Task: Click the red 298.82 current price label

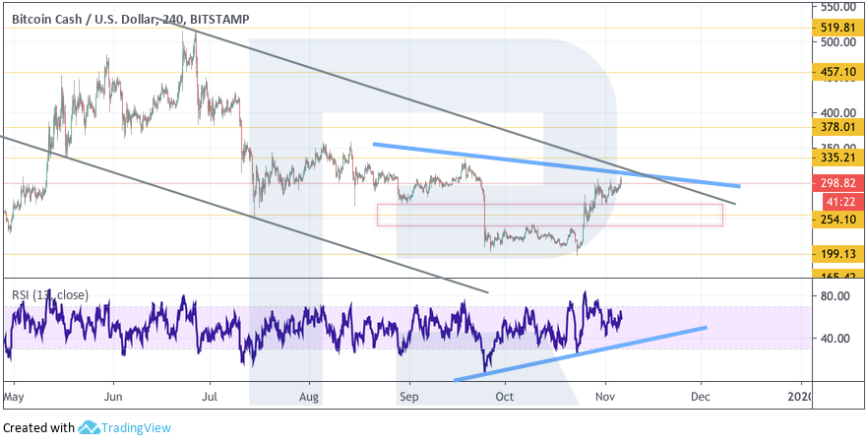Action: click(838, 184)
